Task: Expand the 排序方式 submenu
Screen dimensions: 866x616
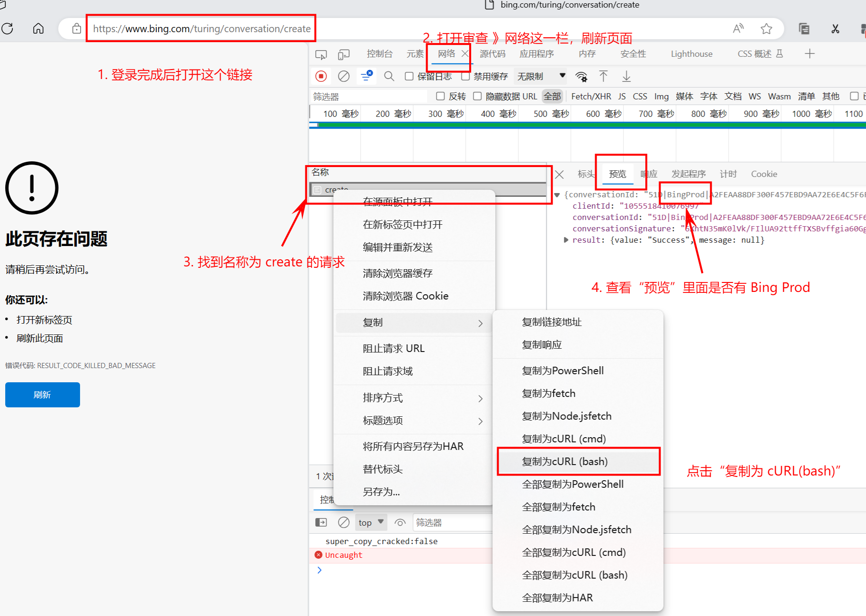Action: (x=414, y=398)
